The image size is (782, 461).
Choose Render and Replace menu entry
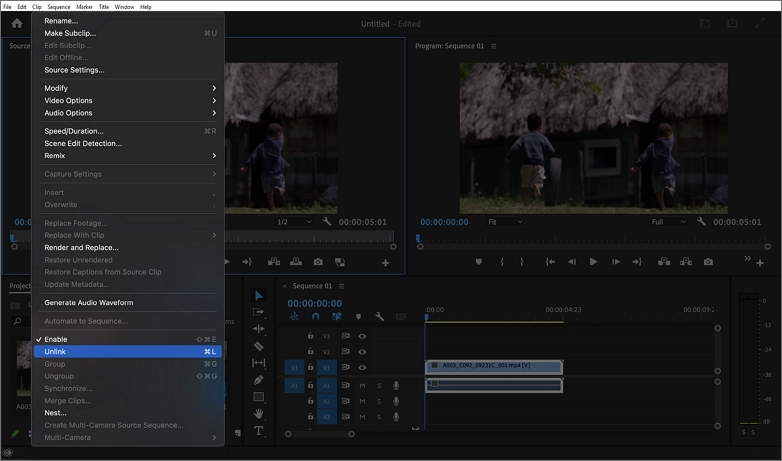click(129, 247)
